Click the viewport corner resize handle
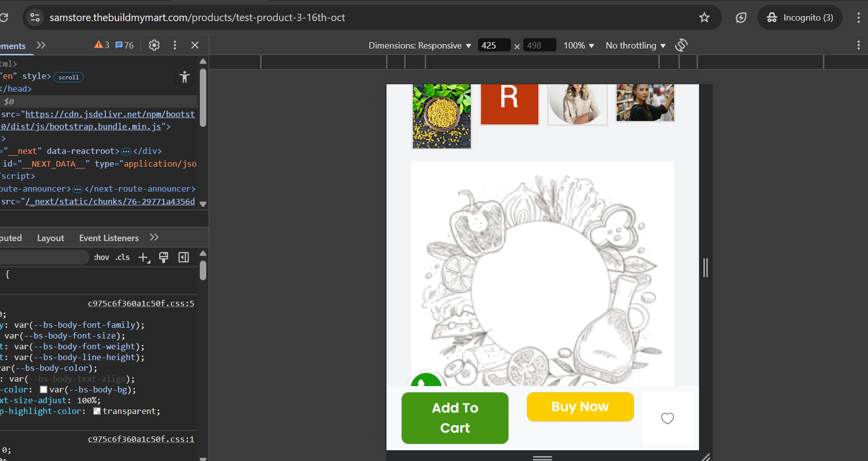This screenshot has height=461, width=868. tap(705, 457)
